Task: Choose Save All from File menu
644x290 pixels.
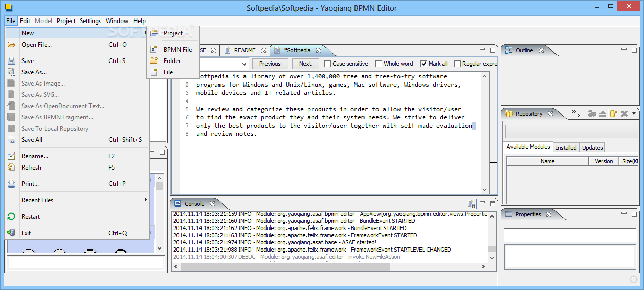Action: coord(76,140)
